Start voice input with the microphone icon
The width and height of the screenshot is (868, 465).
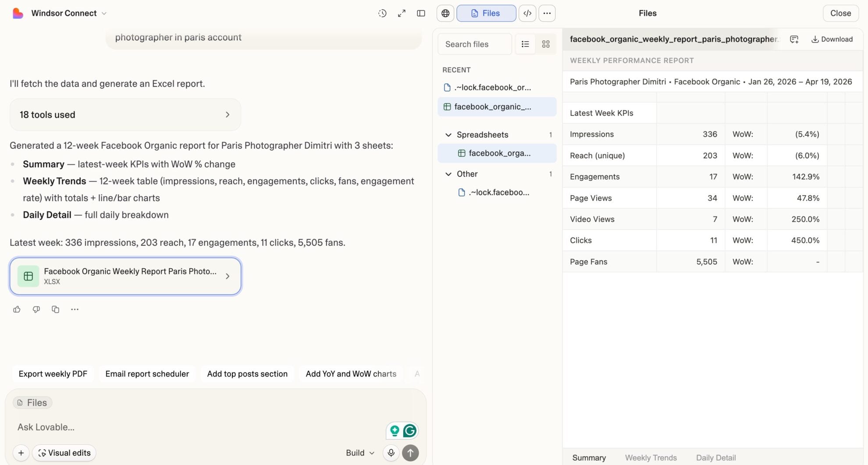[391, 453]
